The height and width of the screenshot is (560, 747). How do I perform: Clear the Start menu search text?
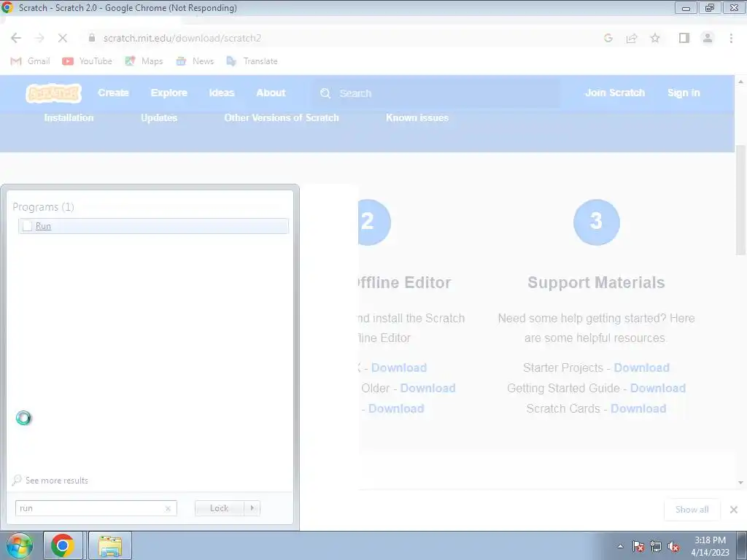[168, 508]
